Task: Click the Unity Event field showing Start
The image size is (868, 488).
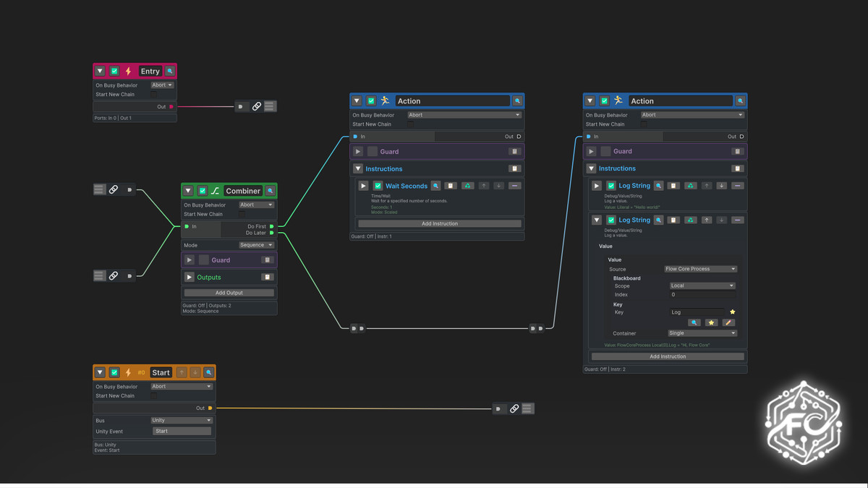Action: (182, 431)
